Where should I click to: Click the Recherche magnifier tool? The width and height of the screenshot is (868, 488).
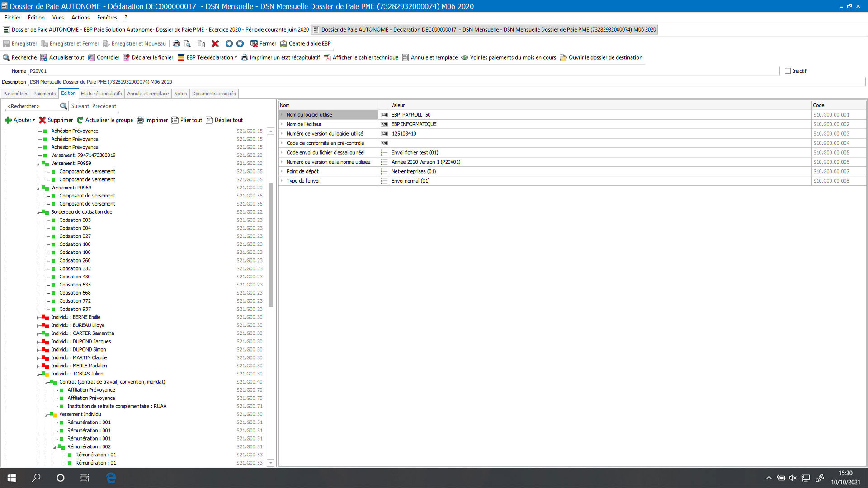pos(20,57)
